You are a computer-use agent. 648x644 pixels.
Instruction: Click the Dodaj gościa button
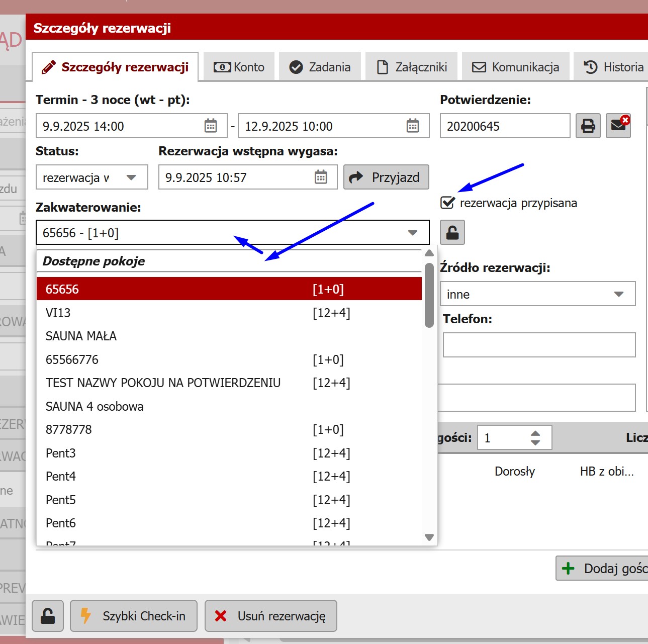point(602,568)
